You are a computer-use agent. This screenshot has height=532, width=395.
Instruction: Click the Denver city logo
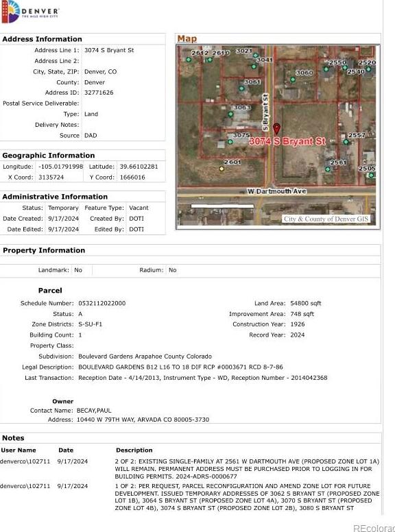point(30,12)
